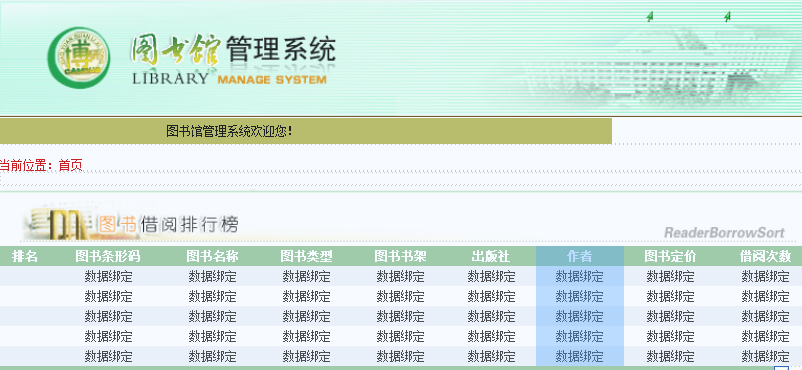The height and width of the screenshot is (370, 802).
Task: Click the 图书名称 column header
Action: [x=212, y=256]
